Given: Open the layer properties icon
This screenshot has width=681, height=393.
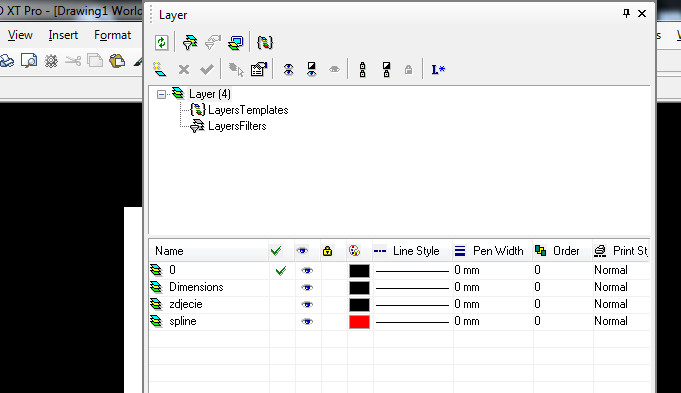Looking at the screenshot, I should 259,69.
